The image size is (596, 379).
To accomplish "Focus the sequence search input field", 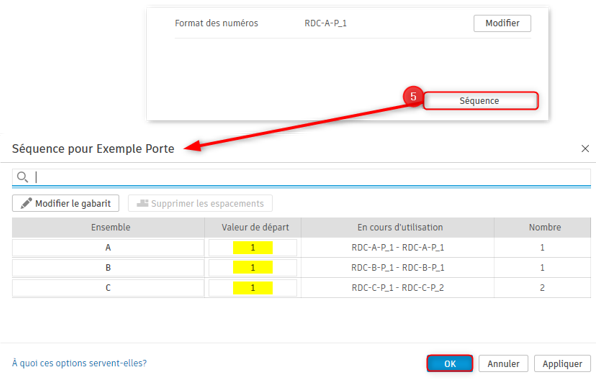I will point(301,177).
